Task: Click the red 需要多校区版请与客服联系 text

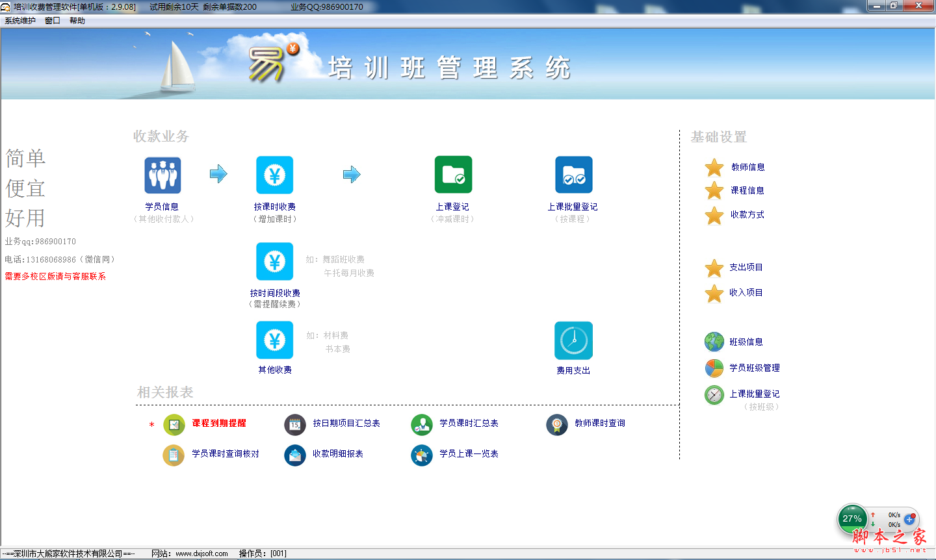Action: [55, 276]
